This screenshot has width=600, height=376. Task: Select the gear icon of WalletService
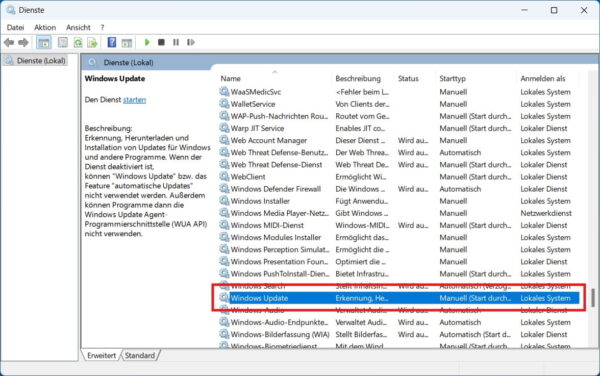[224, 104]
